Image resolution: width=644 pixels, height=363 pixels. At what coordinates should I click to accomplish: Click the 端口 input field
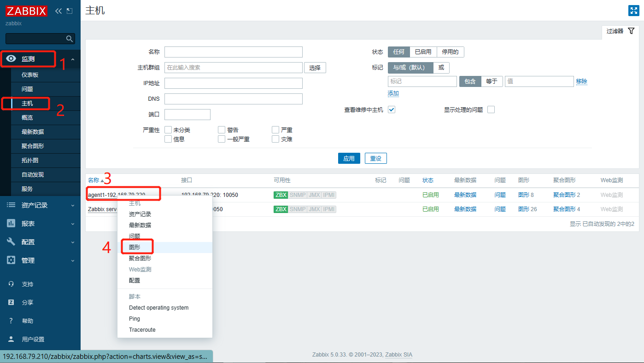(x=187, y=115)
